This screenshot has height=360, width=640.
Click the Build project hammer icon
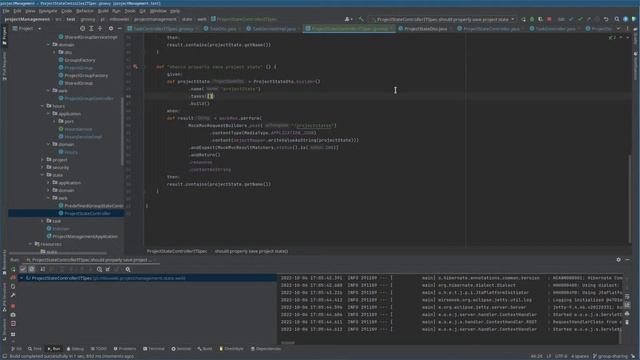[361, 19]
